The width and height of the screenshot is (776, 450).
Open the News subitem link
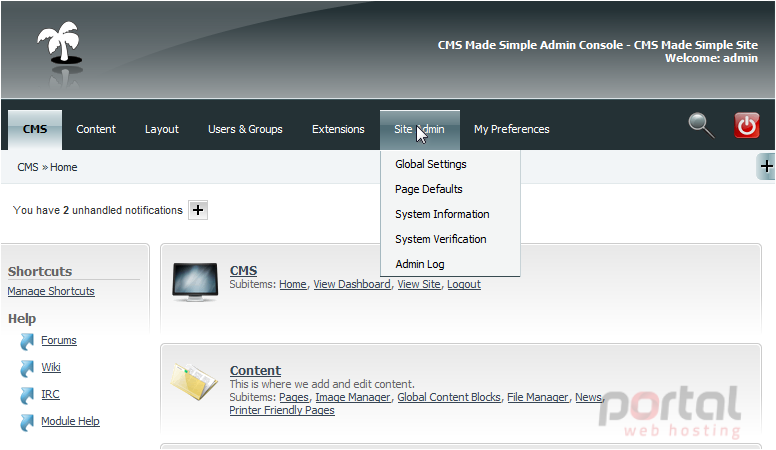coord(588,397)
